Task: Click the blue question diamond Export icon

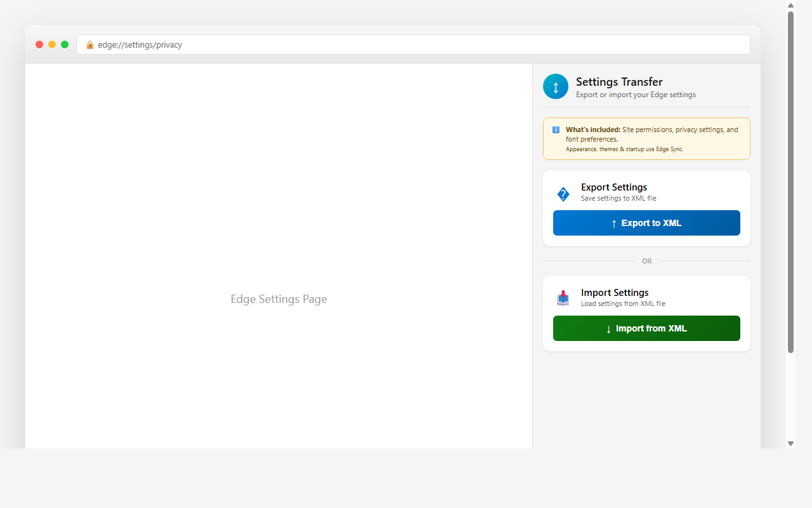Action: [x=563, y=194]
